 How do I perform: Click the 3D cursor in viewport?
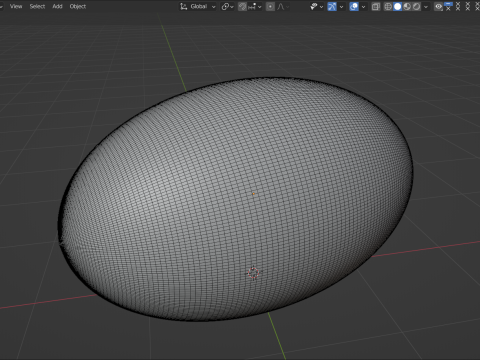[253, 273]
